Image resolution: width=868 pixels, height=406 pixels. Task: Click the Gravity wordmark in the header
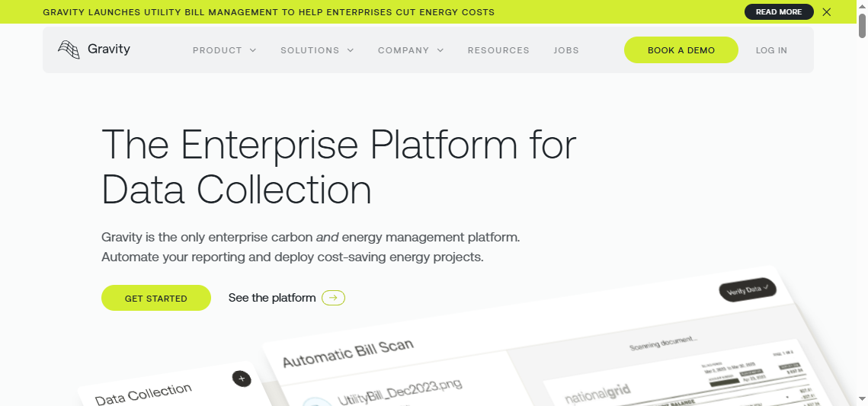pos(109,50)
